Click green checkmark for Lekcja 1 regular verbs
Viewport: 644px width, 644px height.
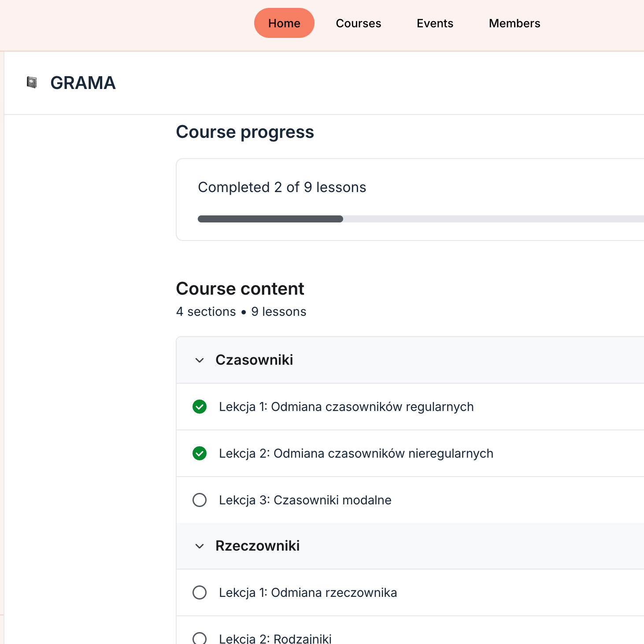point(200,407)
